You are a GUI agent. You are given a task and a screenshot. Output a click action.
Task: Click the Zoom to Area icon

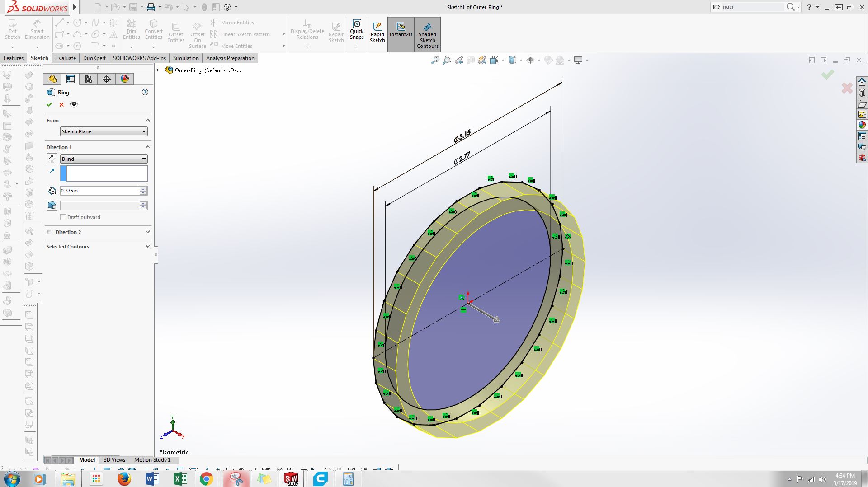click(x=447, y=60)
